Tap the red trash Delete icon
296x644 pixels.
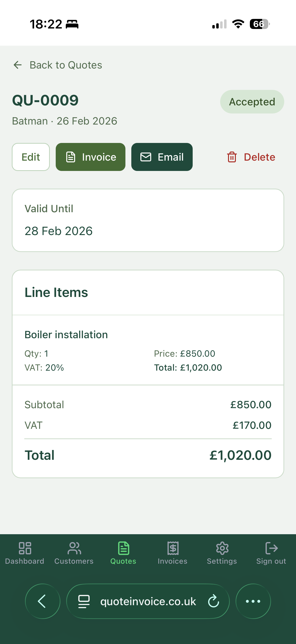231,157
